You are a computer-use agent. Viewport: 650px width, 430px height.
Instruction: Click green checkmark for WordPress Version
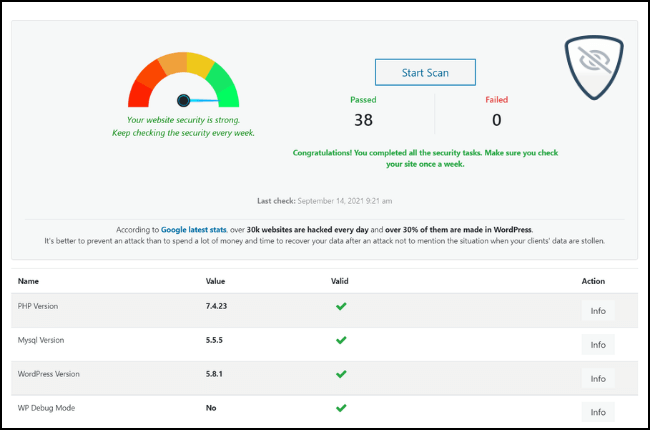341,374
